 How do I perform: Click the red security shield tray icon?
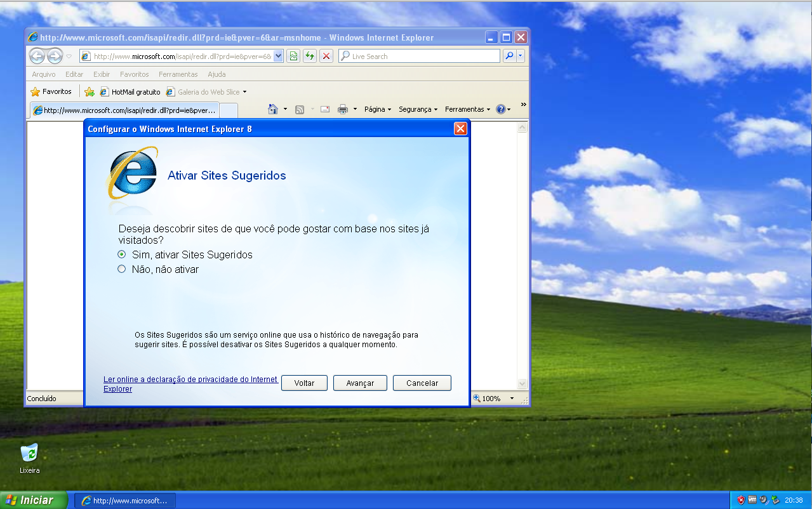coord(741,499)
